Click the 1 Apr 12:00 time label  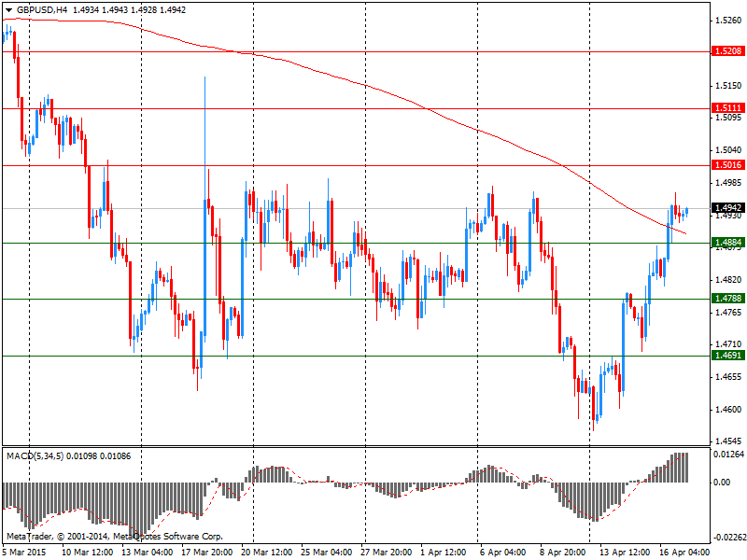pyautogui.click(x=443, y=553)
